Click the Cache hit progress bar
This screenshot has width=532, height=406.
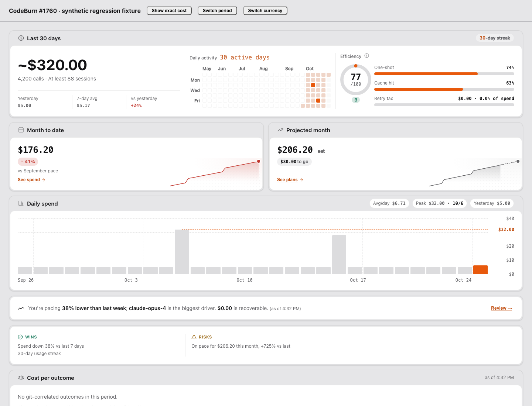click(444, 89)
